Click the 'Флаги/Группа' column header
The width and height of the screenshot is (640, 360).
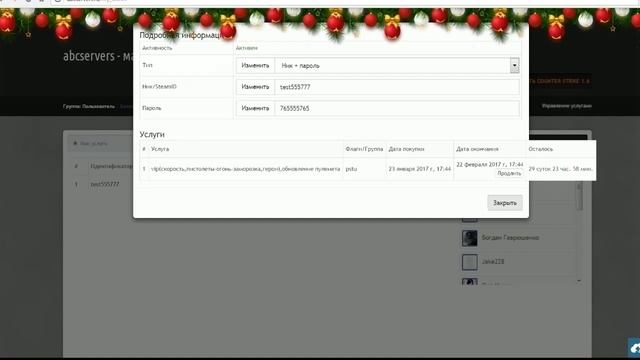tap(364, 149)
